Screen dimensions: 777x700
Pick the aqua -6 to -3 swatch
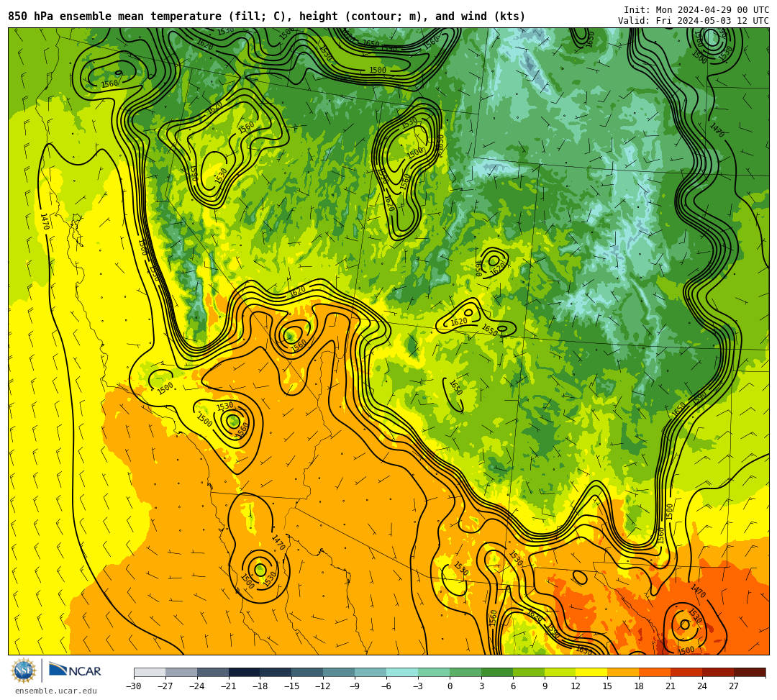tap(402, 672)
